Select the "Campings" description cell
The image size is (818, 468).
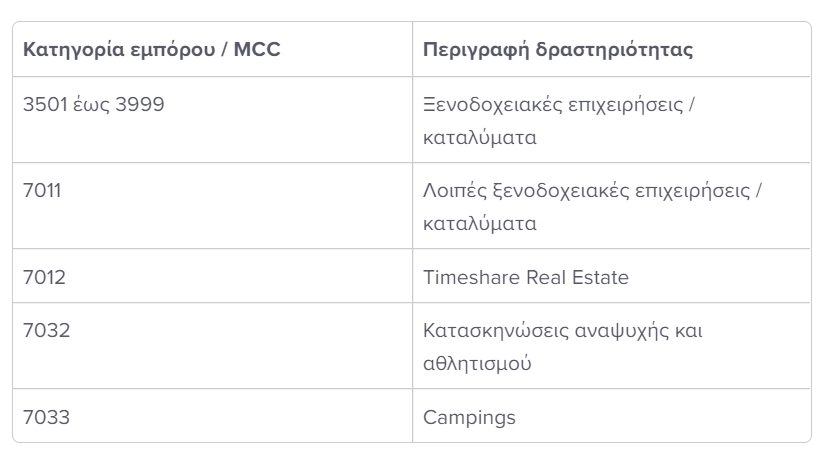click(469, 417)
